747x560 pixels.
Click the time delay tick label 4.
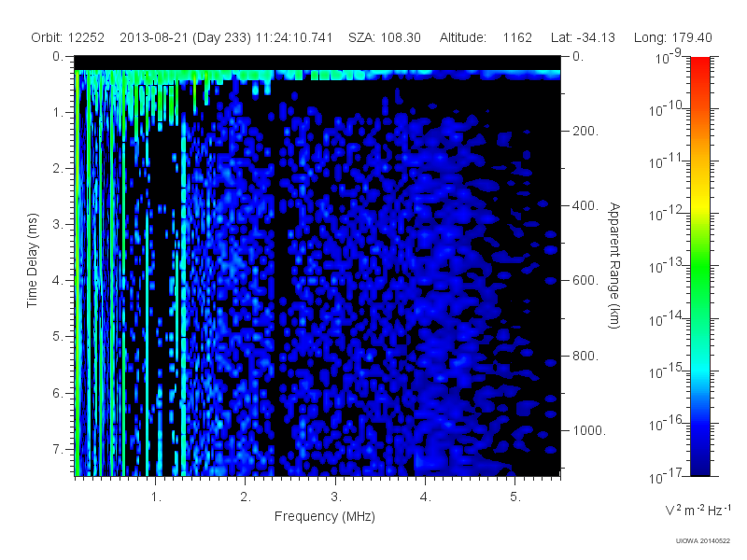coord(58,281)
